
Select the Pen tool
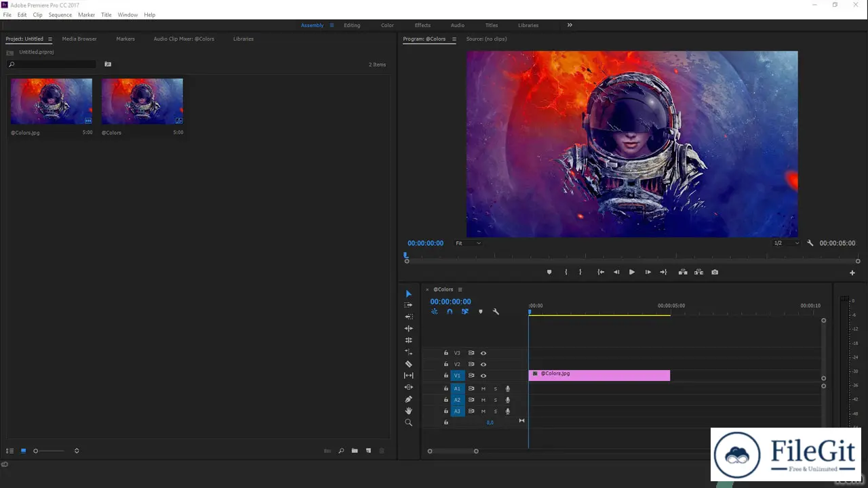tap(408, 399)
